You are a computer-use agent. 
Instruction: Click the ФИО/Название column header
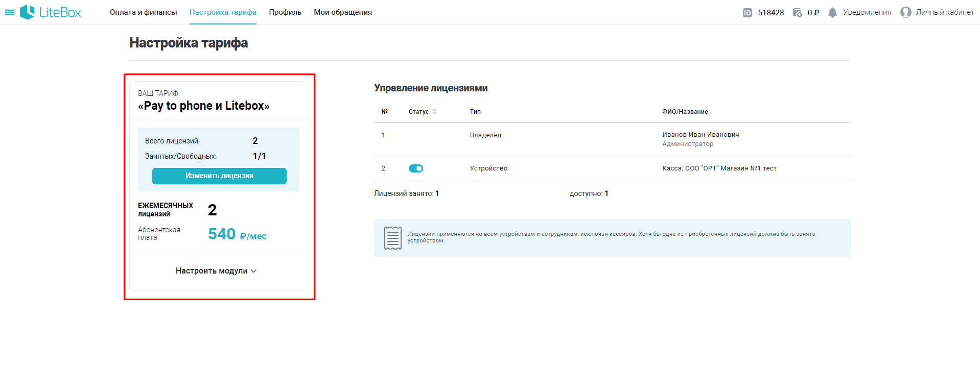click(x=685, y=112)
